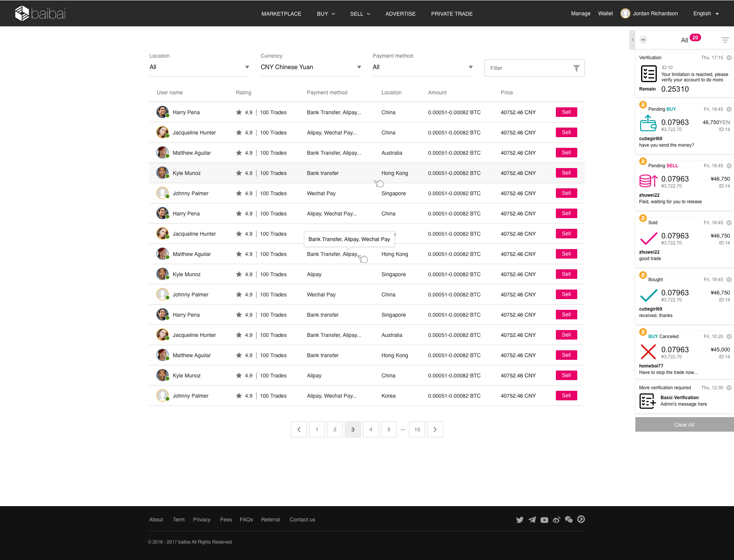
Task: Go to page 4 in pagination
Action: [370, 429]
